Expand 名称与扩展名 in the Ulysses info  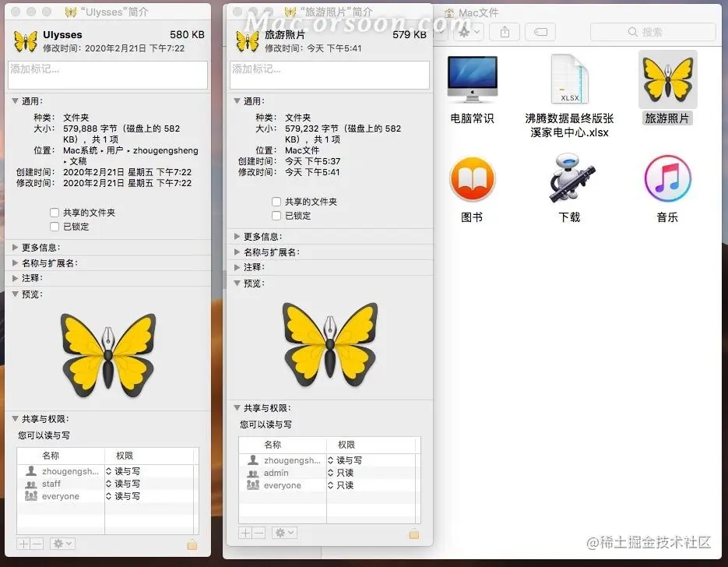tap(15, 262)
